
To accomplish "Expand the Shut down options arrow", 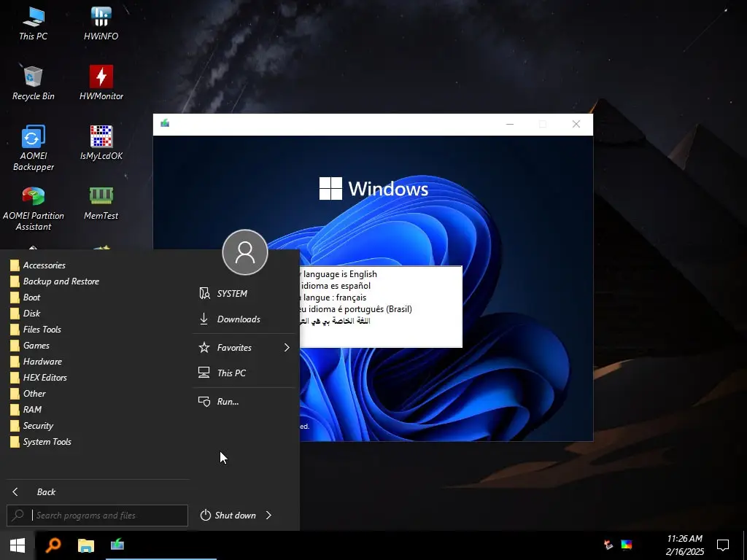I will [x=268, y=516].
